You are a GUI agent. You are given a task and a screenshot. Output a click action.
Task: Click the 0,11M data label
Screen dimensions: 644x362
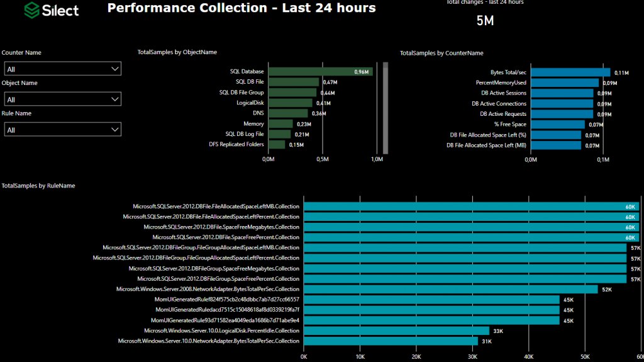(621, 73)
